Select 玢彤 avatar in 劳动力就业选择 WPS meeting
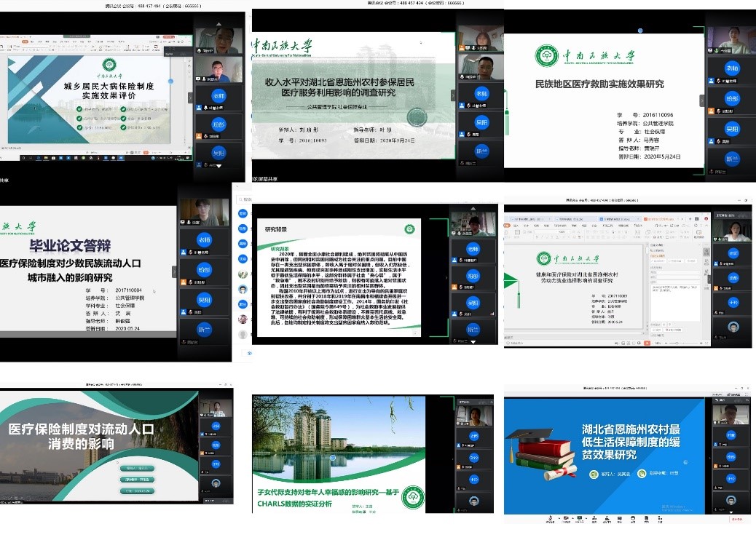 pyautogui.click(x=733, y=277)
